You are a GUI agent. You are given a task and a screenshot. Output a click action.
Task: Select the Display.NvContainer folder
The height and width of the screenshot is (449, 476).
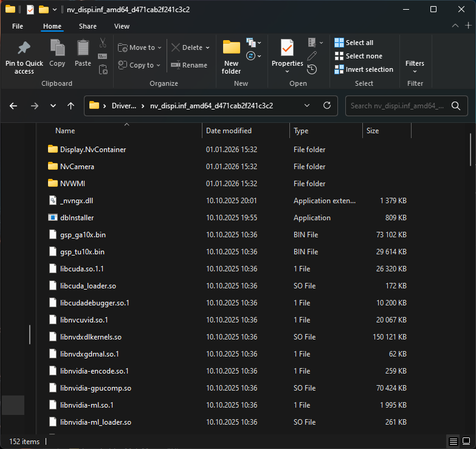pos(228,150)
